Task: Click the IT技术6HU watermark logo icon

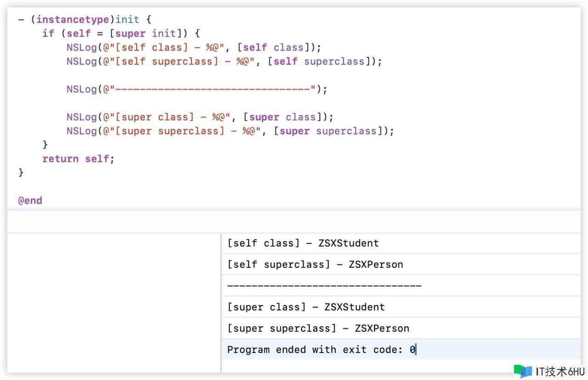Action: (x=523, y=371)
